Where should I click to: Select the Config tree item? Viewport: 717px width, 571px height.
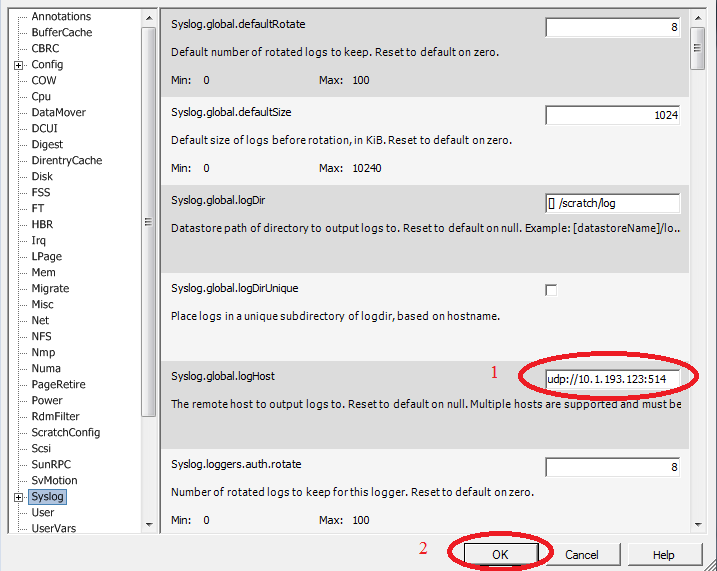click(x=47, y=64)
